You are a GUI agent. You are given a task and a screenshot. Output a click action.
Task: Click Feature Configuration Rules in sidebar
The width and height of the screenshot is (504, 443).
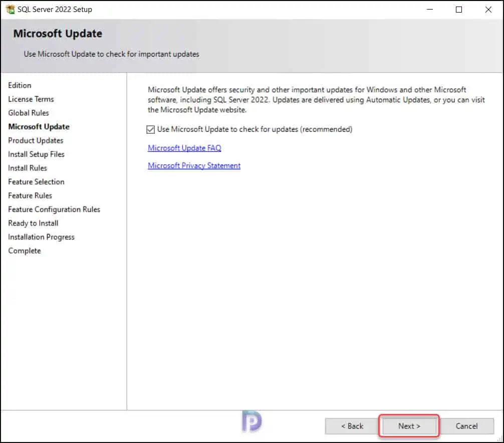pos(54,209)
